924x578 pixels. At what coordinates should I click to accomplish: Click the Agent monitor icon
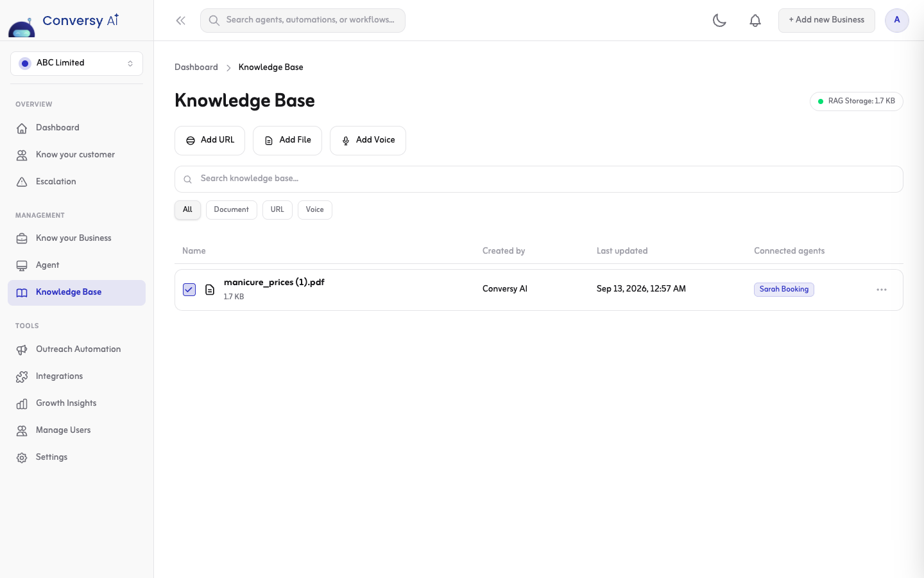coord(22,265)
